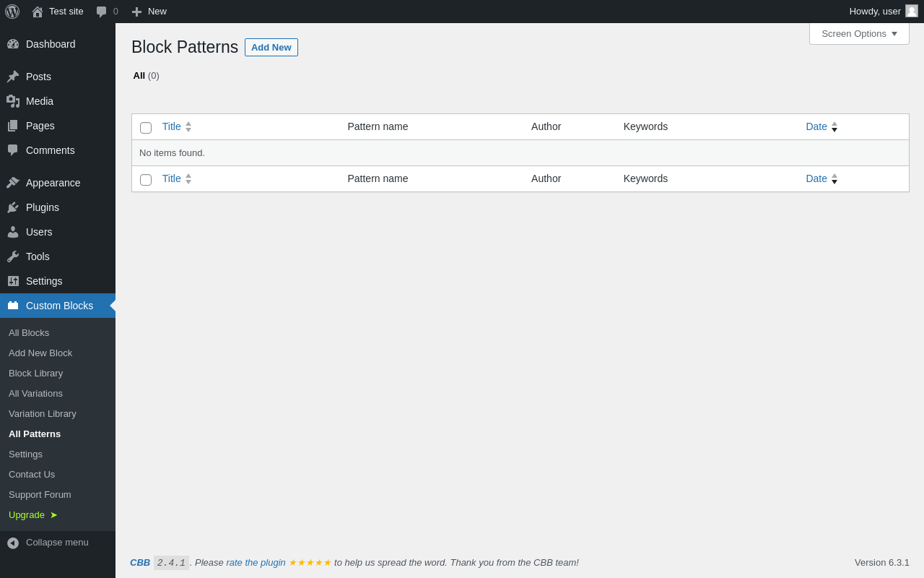Image resolution: width=924 pixels, height=578 pixels.
Task: Open All Variations submenu item
Action: click(36, 394)
